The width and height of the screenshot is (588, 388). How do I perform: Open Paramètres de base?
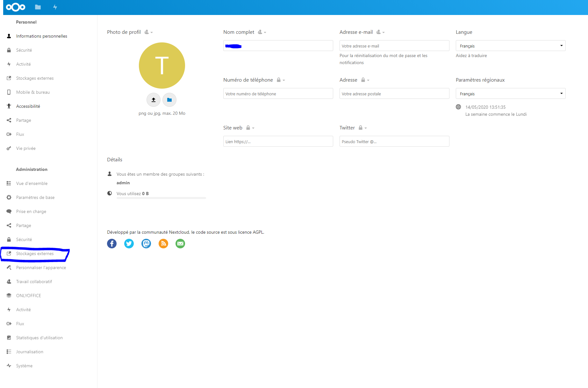click(35, 197)
